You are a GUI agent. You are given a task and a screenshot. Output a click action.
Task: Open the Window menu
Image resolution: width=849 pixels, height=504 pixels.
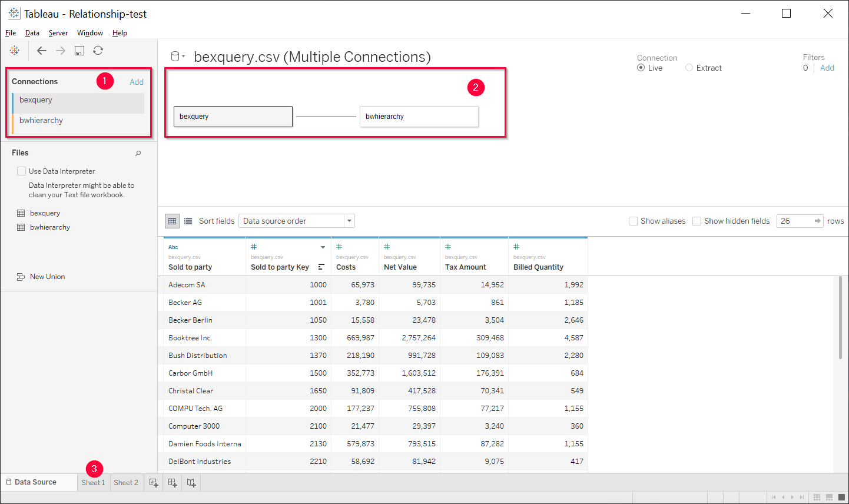[x=90, y=33]
